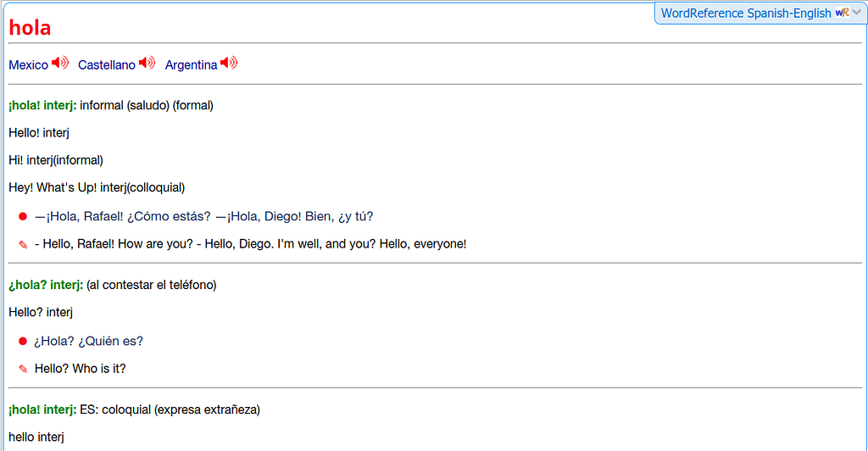Play the Argentina pronunciation speaker icon

pyautogui.click(x=229, y=64)
